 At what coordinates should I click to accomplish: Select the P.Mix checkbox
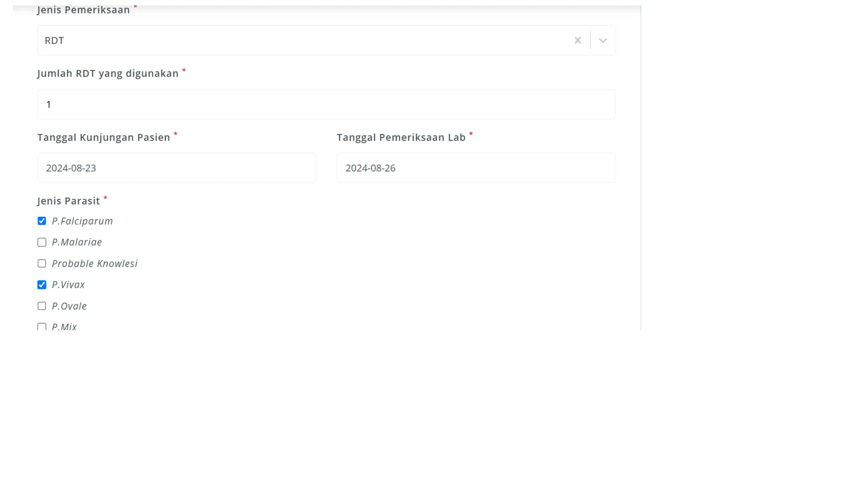point(42,327)
